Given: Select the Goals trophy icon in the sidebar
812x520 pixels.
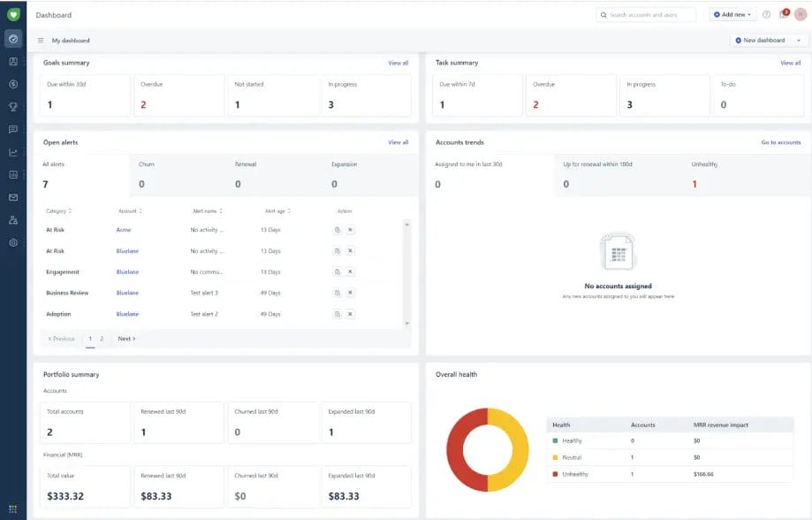Looking at the screenshot, I should tap(12, 107).
